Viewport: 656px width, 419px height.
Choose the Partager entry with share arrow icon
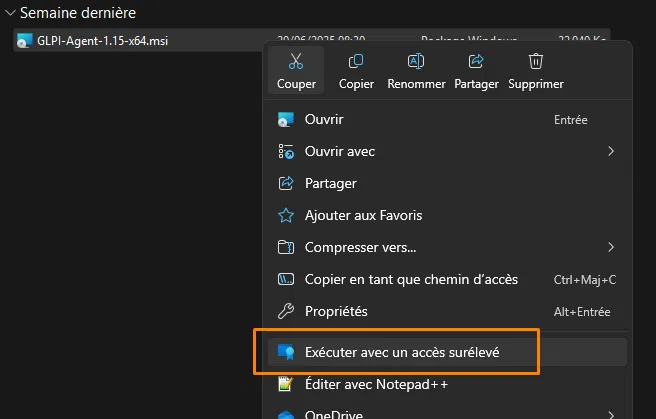tap(447, 184)
